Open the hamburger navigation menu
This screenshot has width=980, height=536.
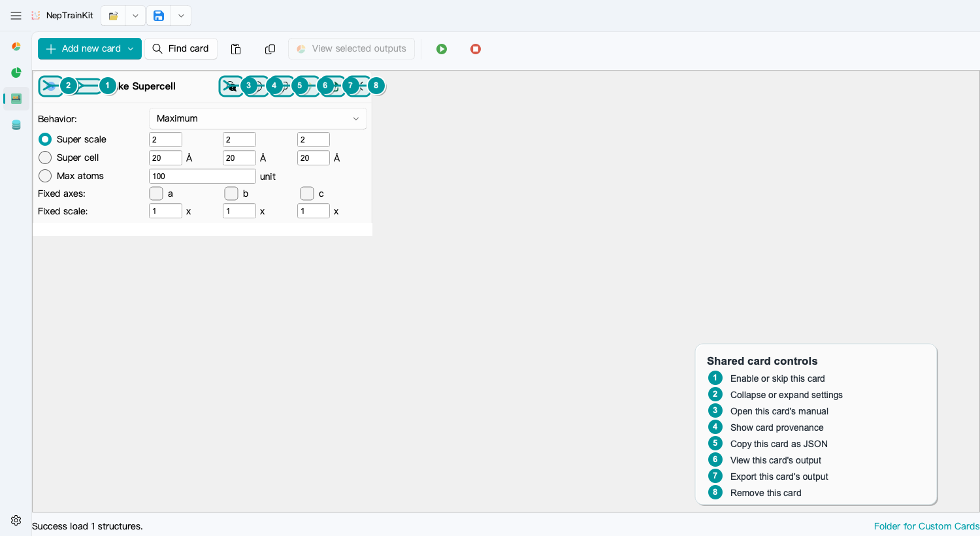pyautogui.click(x=16, y=16)
